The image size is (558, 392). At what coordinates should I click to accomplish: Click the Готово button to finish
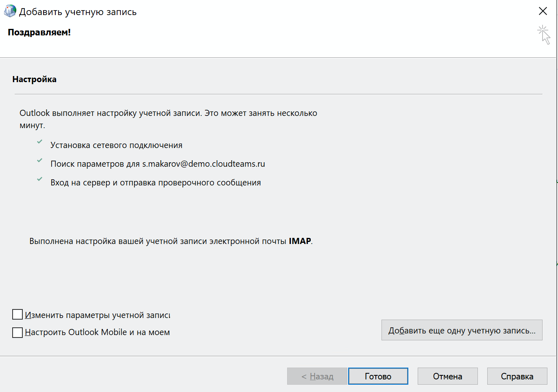pos(378,376)
